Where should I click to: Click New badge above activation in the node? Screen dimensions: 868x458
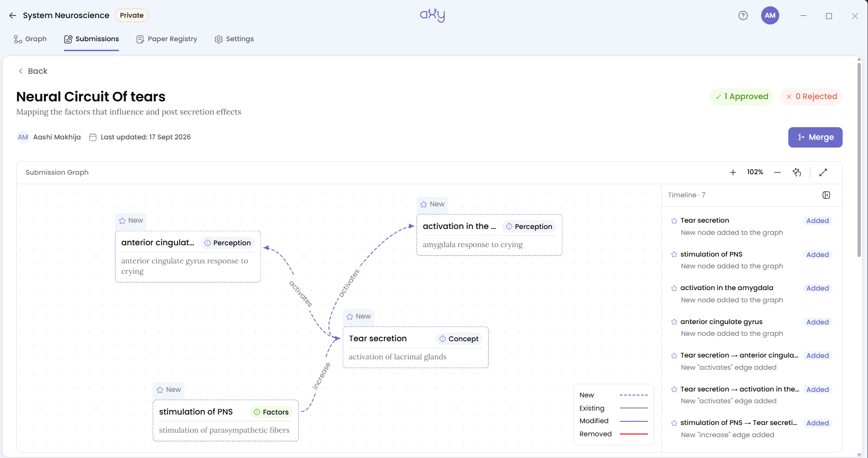432,204
